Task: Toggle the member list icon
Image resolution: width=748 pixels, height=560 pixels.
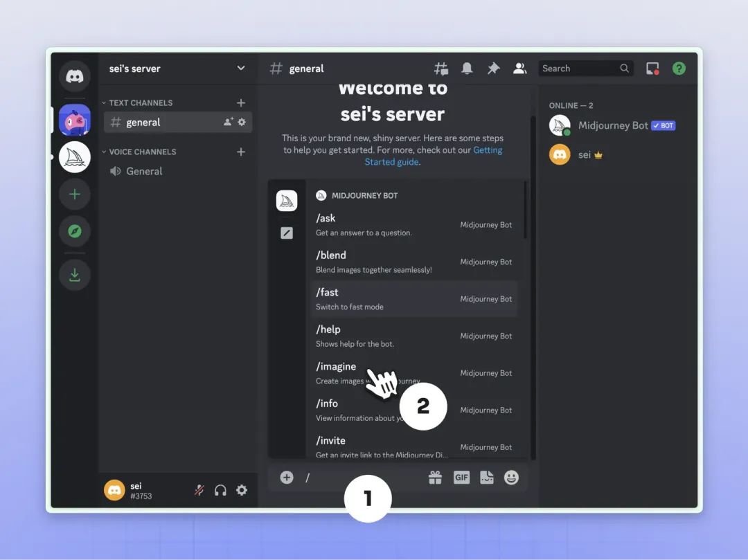Action: click(519, 69)
